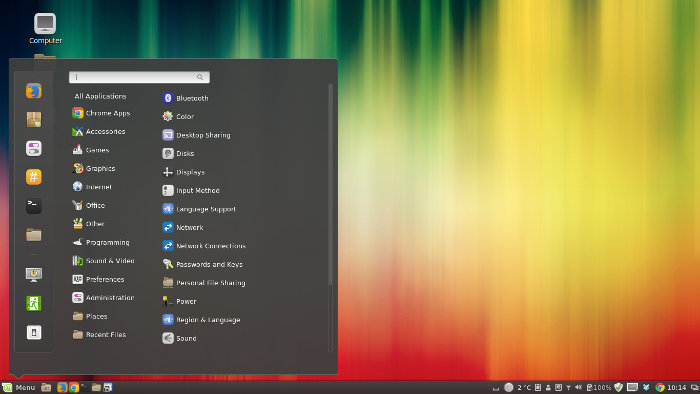
Task: Click the network icon in the system tray
Action: [x=568, y=387]
